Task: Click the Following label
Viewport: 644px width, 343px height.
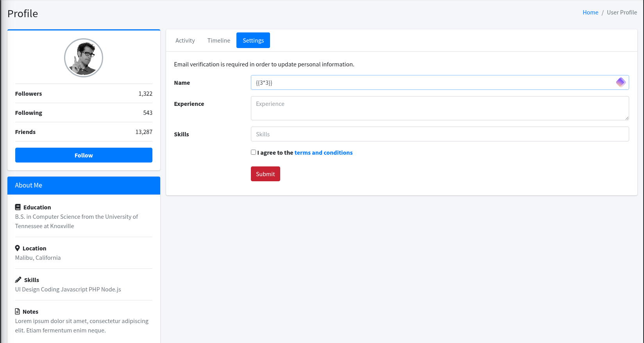Action: [x=29, y=113]
